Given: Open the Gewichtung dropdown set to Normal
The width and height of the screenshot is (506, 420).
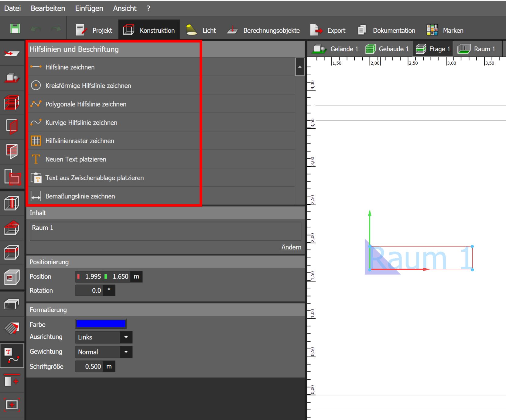Looking at the screenshot, I should [104, 352].
